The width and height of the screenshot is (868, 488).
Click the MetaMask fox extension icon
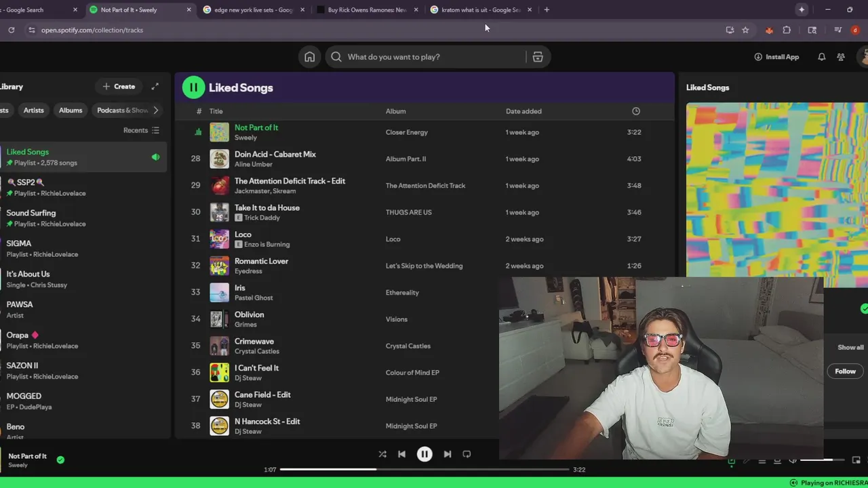769,30
